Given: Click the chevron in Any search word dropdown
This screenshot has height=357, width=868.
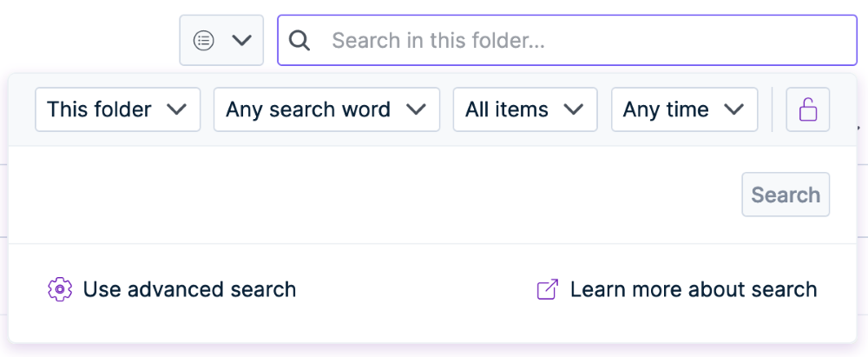Looking at the screenshot, I should click(x=416, y=109).
